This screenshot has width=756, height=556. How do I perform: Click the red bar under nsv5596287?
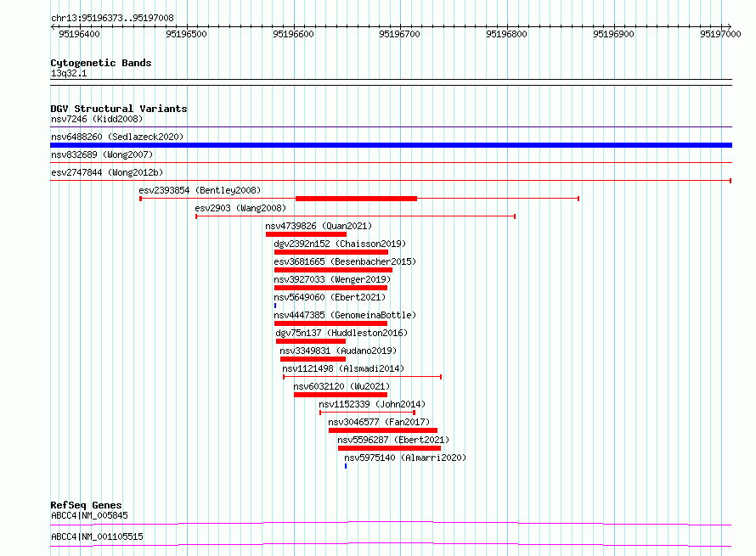[x=389, y=448]
